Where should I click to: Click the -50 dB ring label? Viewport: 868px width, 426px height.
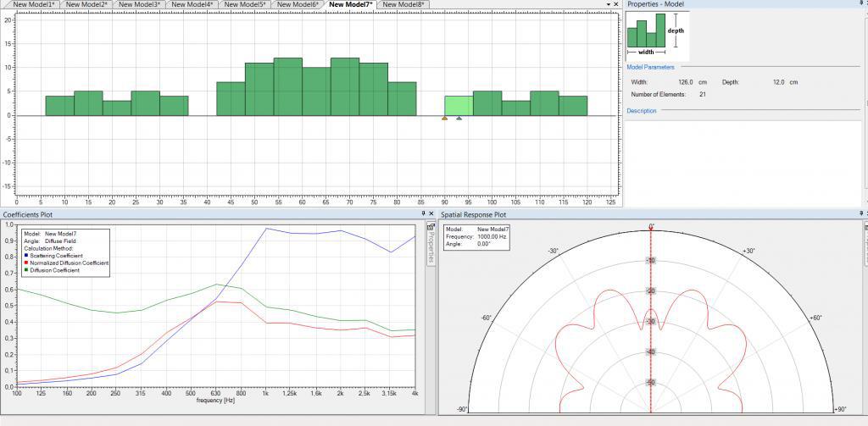pyautogui.click(x=651, y=383)
